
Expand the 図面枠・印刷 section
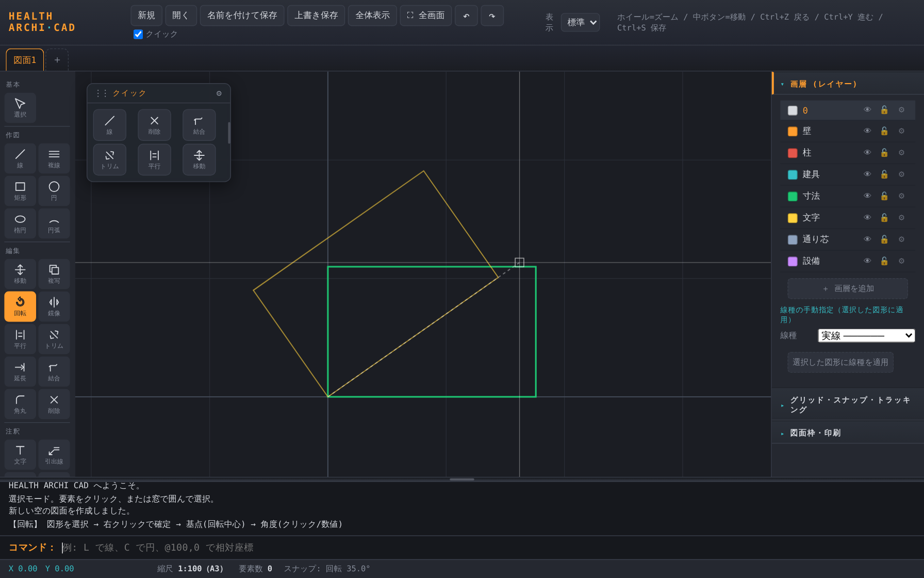click(848, 433)
